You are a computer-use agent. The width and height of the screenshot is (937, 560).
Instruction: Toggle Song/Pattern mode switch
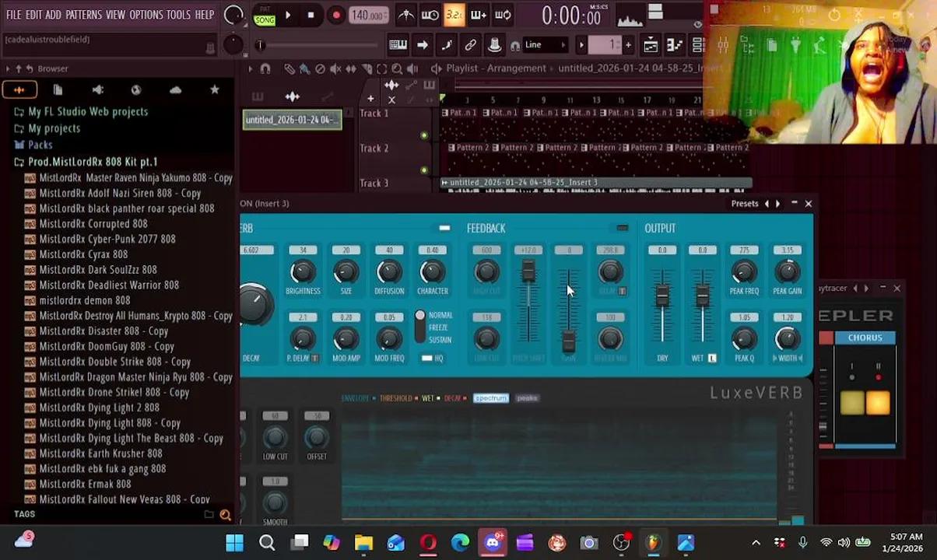tap(264, 16)
